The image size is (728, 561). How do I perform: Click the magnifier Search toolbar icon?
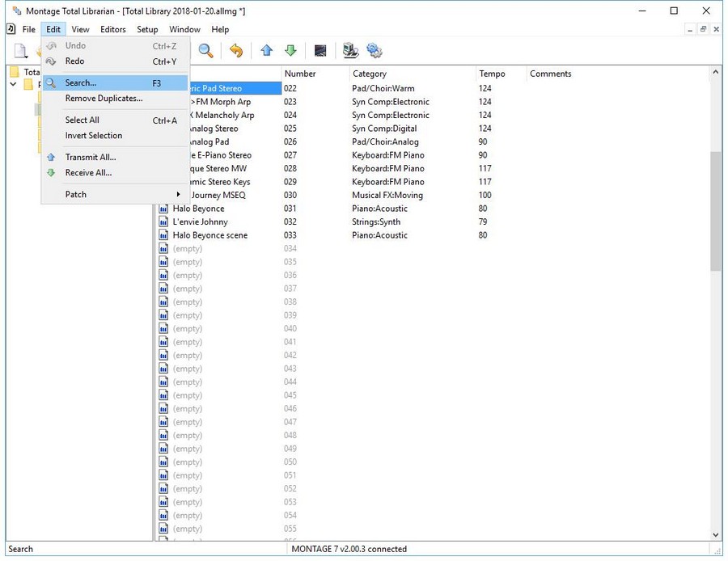point(206,51)
